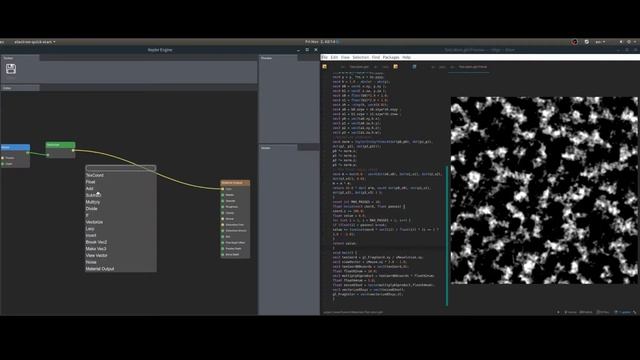
Task: Click the Color input socket on Material Output
Action: coord(223,189)
